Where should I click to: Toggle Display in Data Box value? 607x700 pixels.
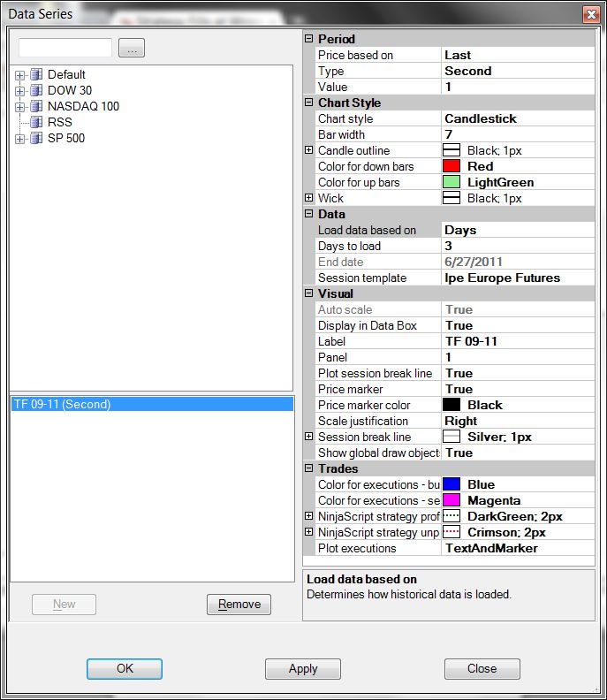pyautogui.click(x=518, y=325)
